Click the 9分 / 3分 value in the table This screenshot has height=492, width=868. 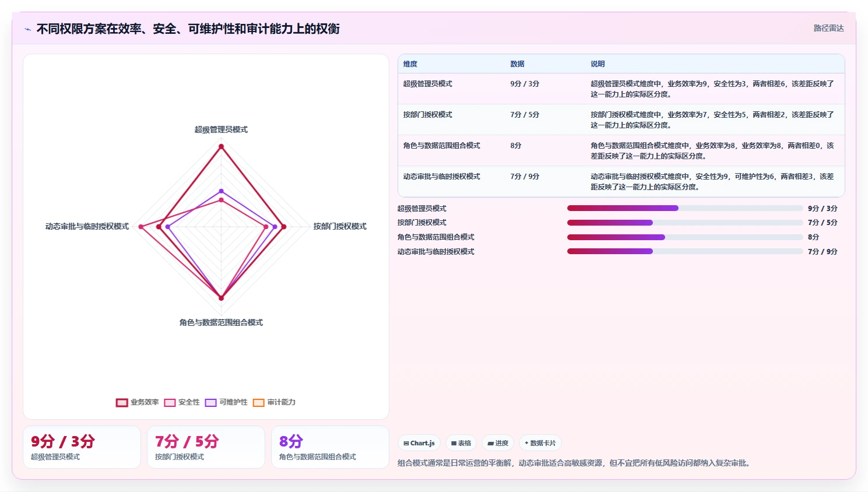(525, 84)
